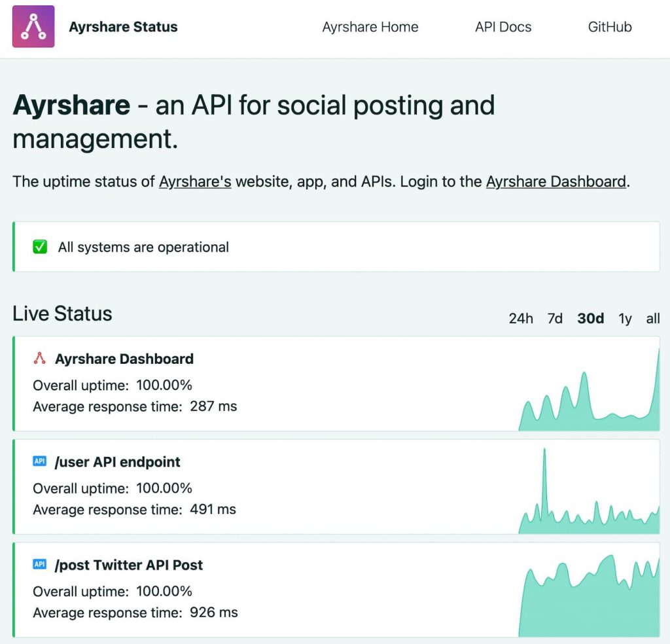Select the 1y time range
This screenshot has width=670, height=644.
point(625,318)
